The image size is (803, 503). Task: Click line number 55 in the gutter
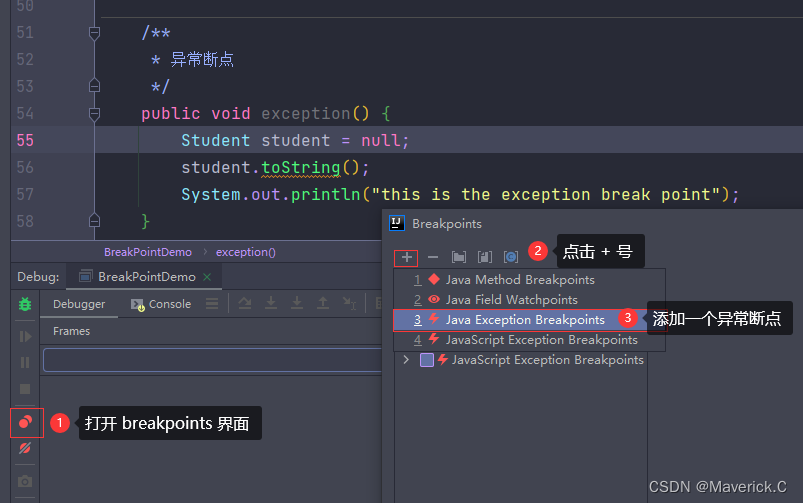25,140
